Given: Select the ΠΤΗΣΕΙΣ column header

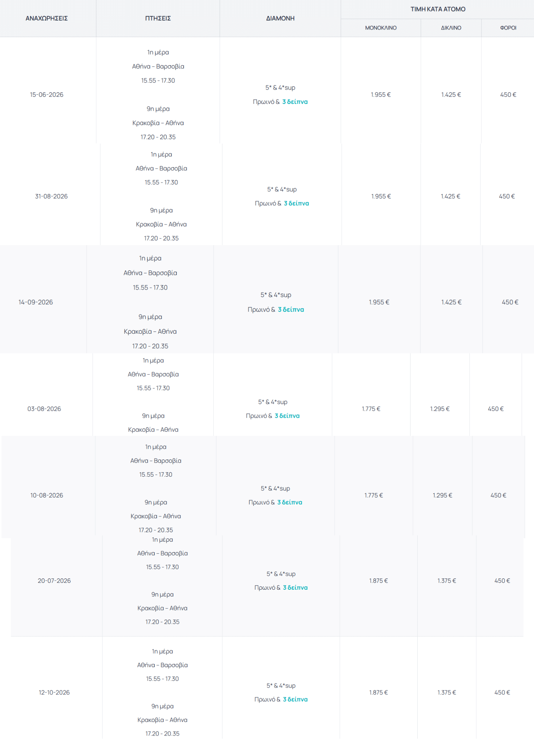Looking at the screenshot, I should pos(158,19).
